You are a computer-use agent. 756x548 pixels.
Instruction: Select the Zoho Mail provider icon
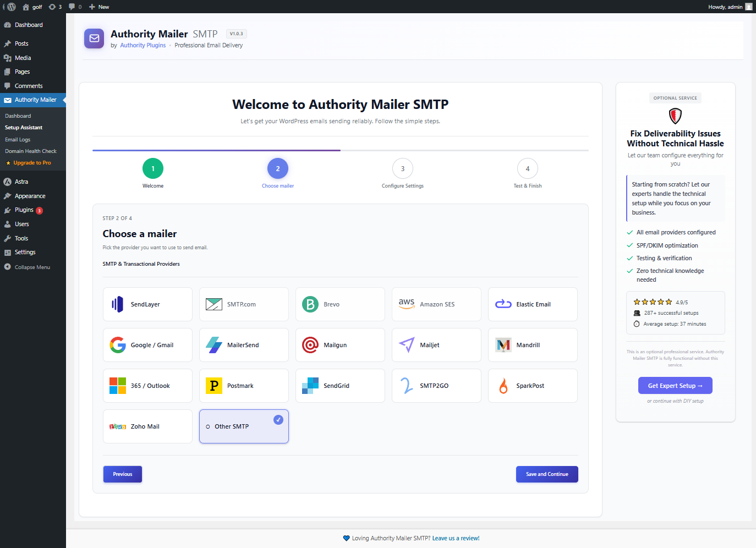(117, 426)
